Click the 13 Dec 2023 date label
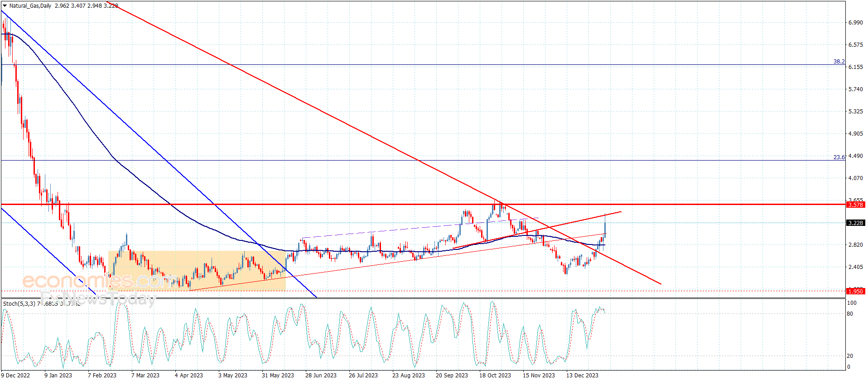The image size is (868, 381). point(582,375)
